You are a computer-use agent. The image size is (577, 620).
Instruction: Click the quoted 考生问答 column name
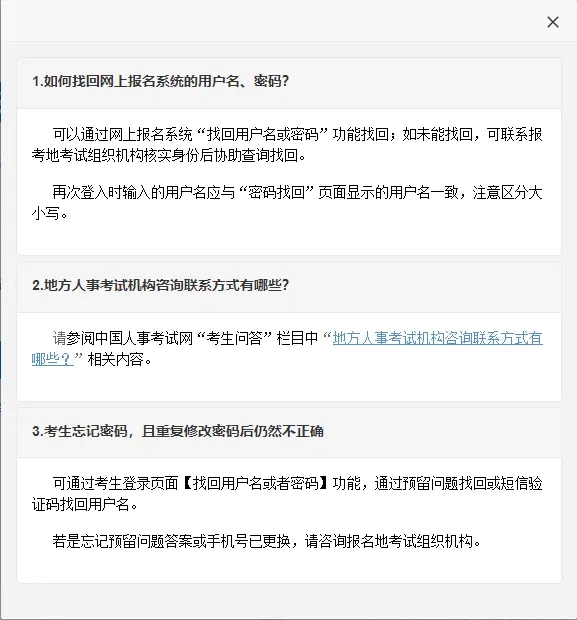click(235, 338)
